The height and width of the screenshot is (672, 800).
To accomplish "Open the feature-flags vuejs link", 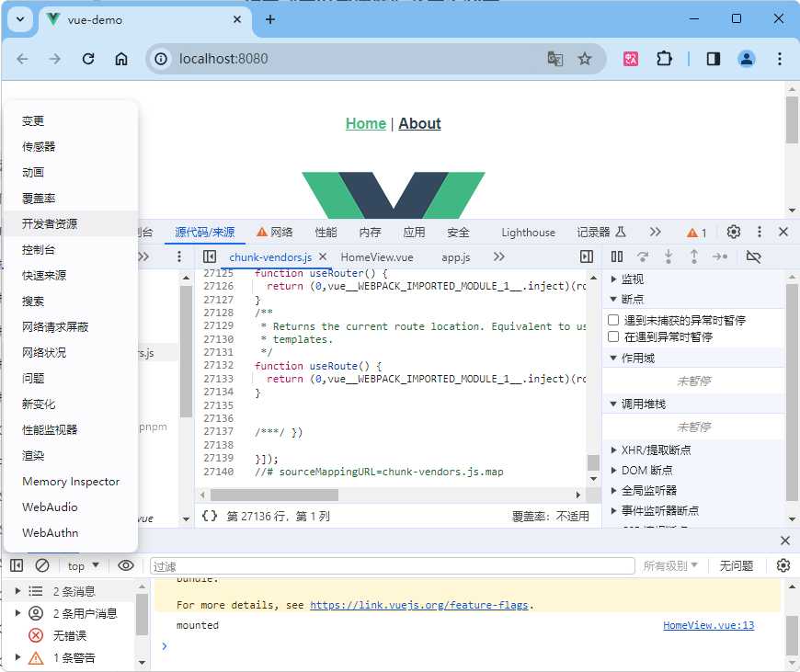I will coord(419,605).
